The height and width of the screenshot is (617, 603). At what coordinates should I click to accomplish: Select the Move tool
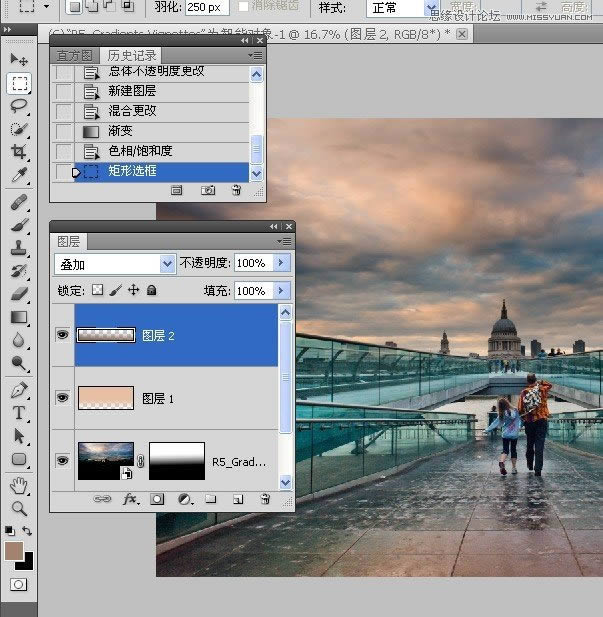click(x=18, y=61)
